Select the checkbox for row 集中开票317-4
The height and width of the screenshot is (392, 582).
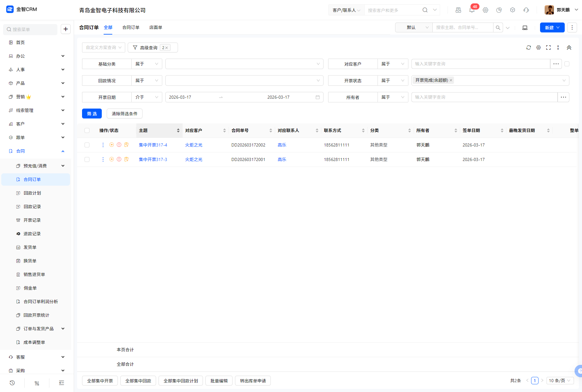pyautogui.click(x=87, y=145)
